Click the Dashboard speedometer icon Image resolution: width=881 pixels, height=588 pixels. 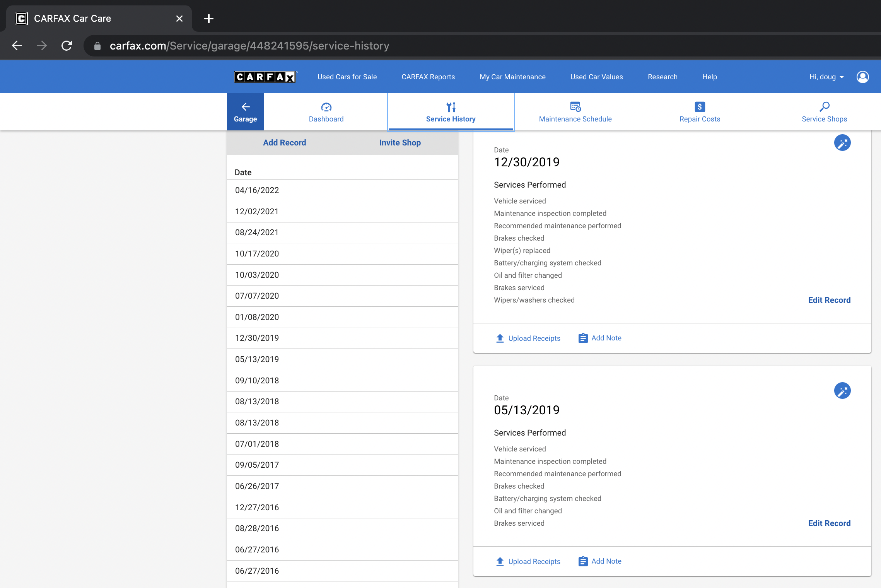pos(326,107)
